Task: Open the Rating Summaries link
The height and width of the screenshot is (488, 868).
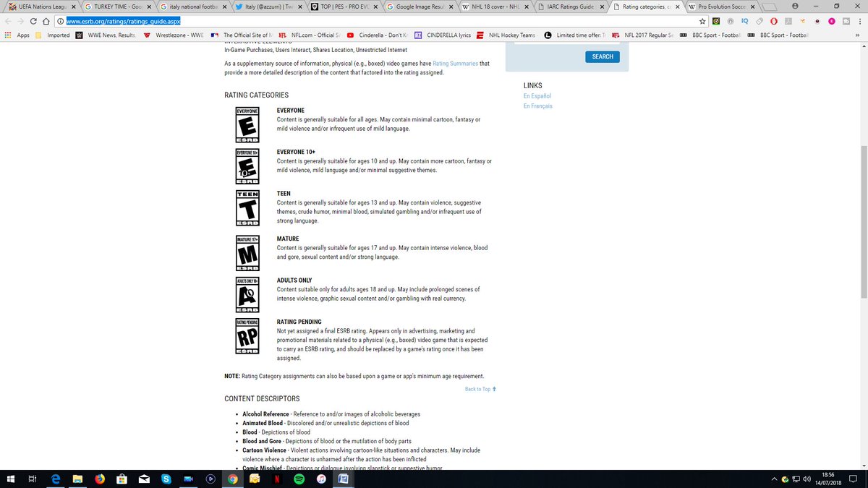Action: (x=455, y=64)
